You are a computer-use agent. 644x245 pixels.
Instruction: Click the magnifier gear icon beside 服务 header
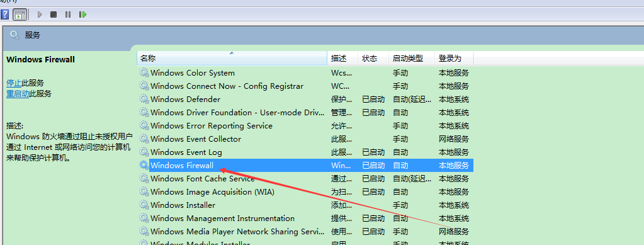click(14, 35)
